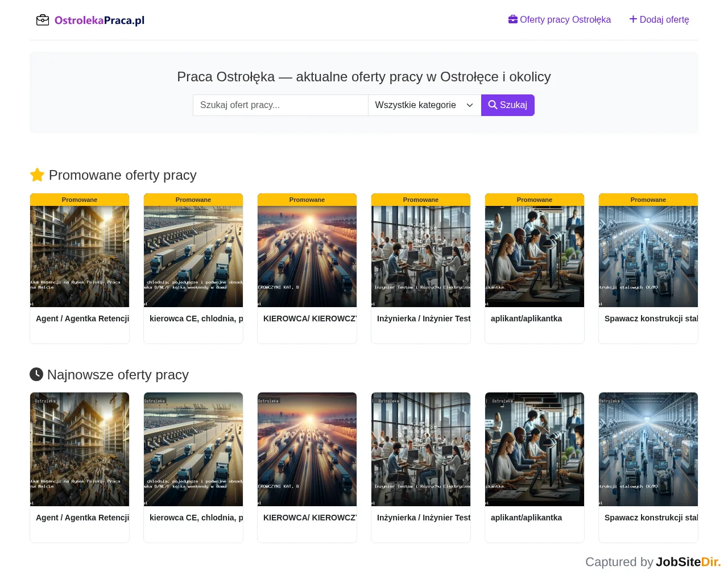The height and width of the screenshot is (579, 728).
Task: Open newest aplikant/aplikantka image
Action: click(535, 449)
